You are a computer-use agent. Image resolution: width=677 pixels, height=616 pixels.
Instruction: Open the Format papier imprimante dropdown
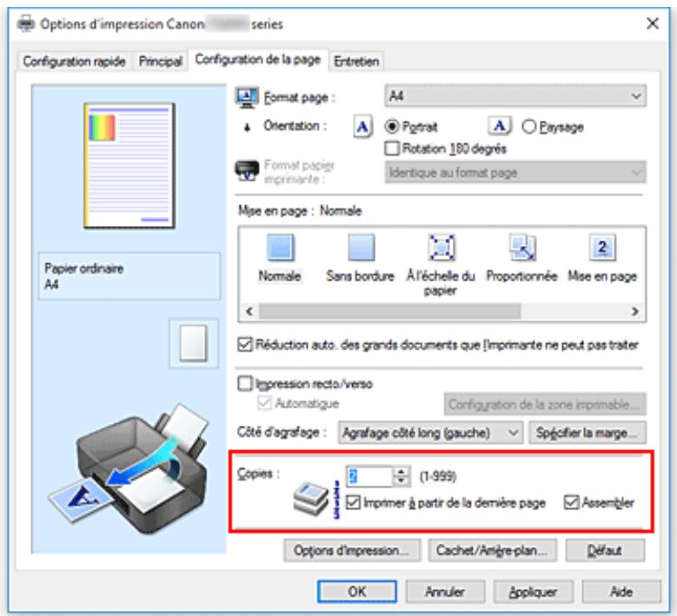click(515, 173)
